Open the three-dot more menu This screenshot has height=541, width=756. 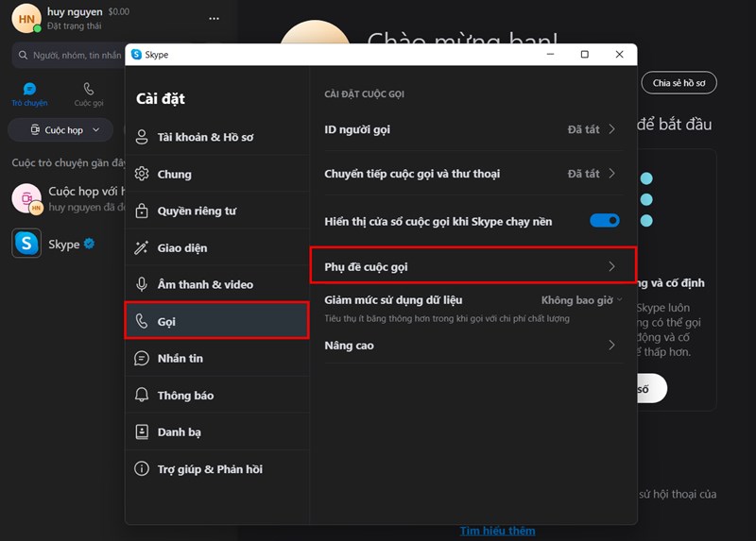click(x=215, y=18)
